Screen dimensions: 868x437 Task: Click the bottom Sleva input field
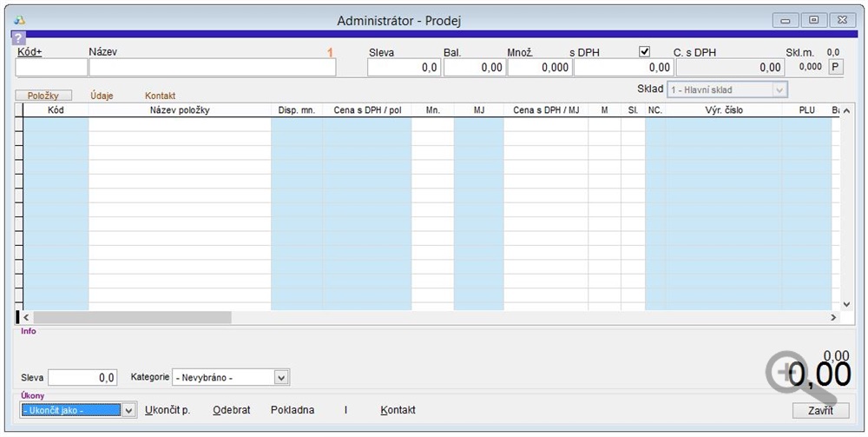[x=82, y=378]
